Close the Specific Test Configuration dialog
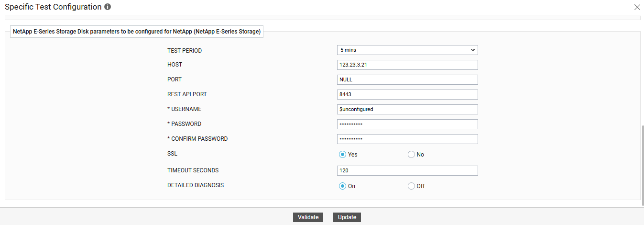Viewport: 644px width, 225px height. (637, 7)
